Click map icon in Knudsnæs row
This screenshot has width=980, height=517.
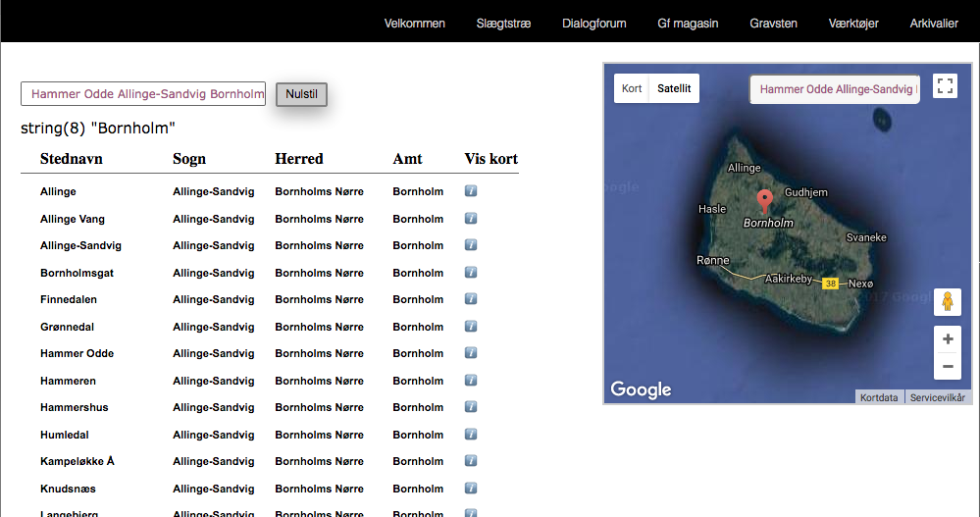471,488
